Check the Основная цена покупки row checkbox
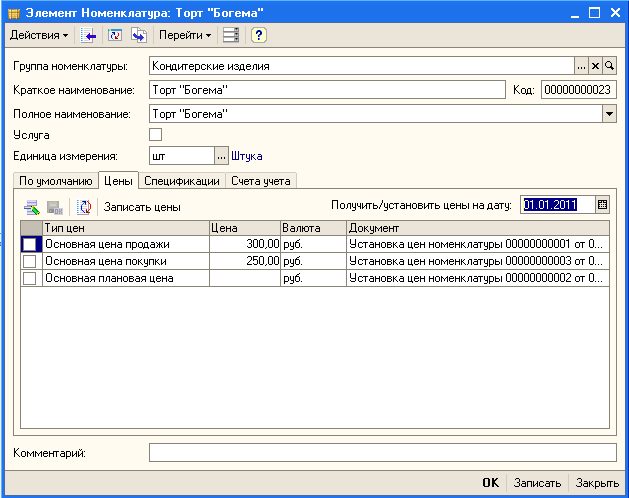 pyautogui.click(x=30, y=261)
